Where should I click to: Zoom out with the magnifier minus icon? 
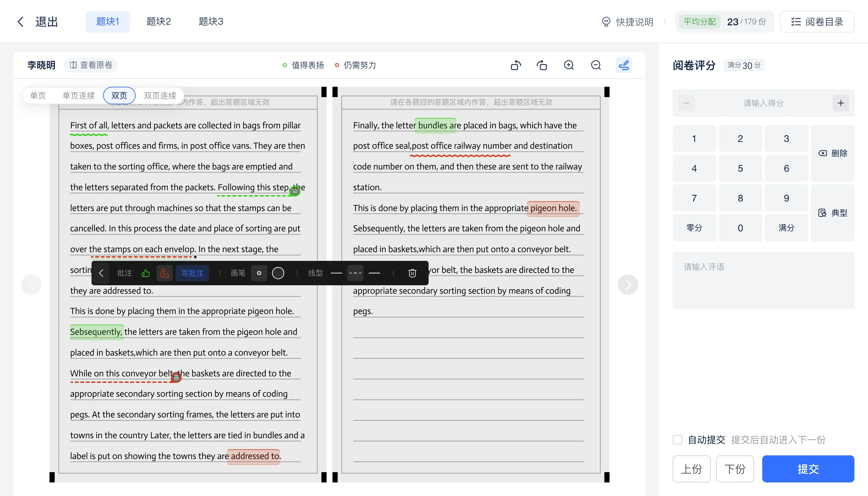(x=596, y=65)
